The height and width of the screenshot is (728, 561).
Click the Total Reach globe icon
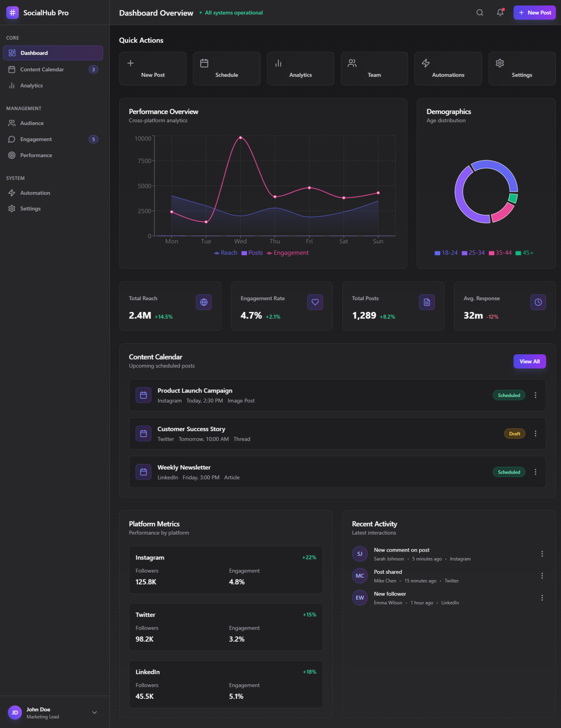[204, 302]
